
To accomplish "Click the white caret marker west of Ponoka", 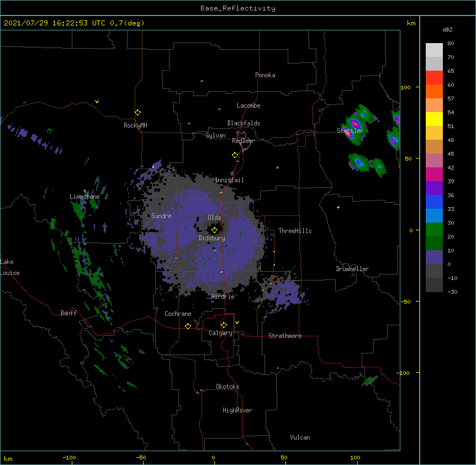I will pos(202,81).
